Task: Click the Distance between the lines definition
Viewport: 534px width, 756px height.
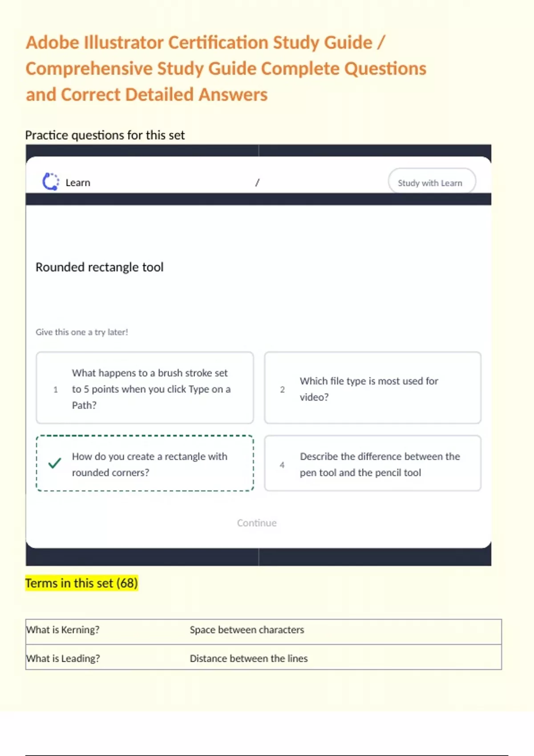Action: tap(249, 659)
